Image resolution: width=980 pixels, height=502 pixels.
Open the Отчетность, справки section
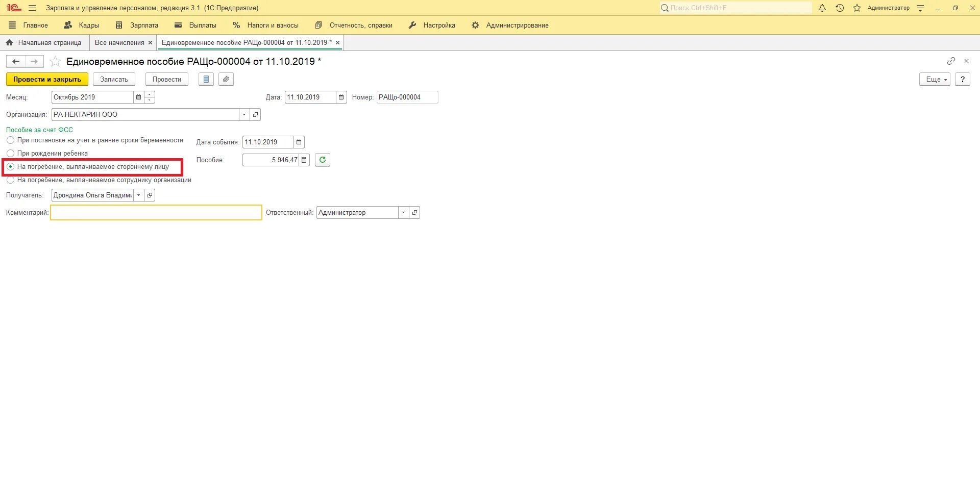[354, 25]
